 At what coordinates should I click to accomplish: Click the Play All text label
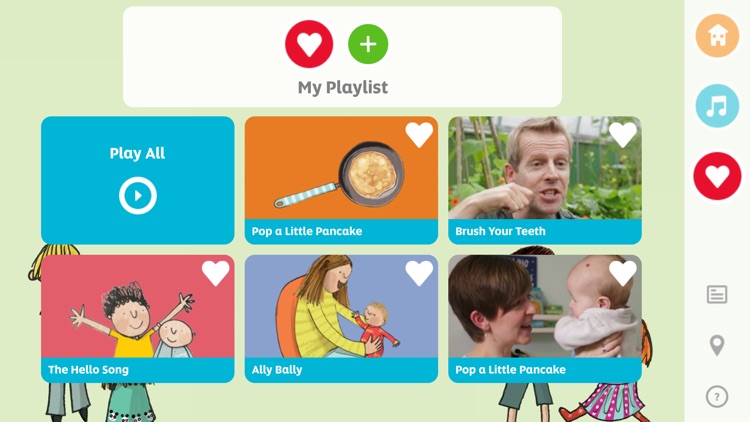[137, 153]
